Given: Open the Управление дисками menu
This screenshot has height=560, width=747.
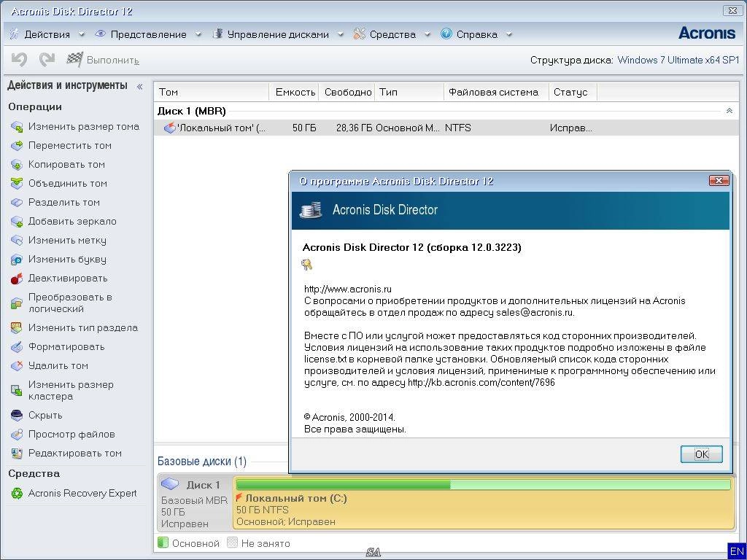Looking at the screenshot, I should click(x=278, y=34).
